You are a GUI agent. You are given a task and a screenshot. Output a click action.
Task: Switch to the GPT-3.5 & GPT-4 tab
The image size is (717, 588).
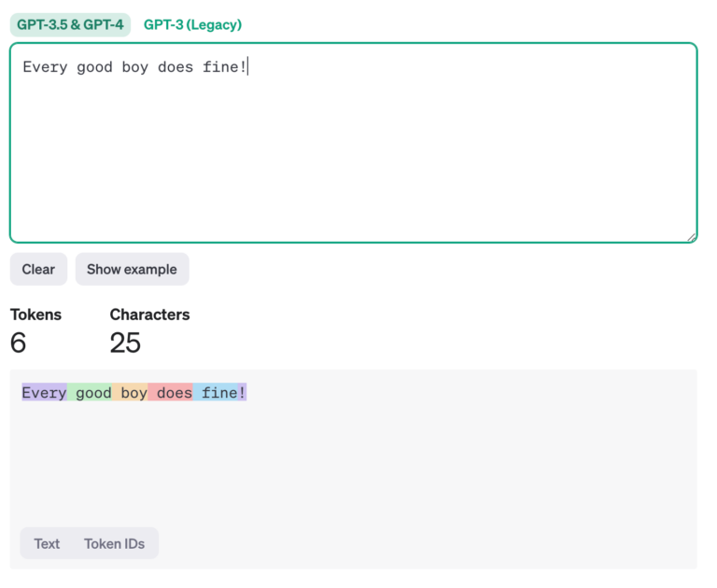click(70, 24)
